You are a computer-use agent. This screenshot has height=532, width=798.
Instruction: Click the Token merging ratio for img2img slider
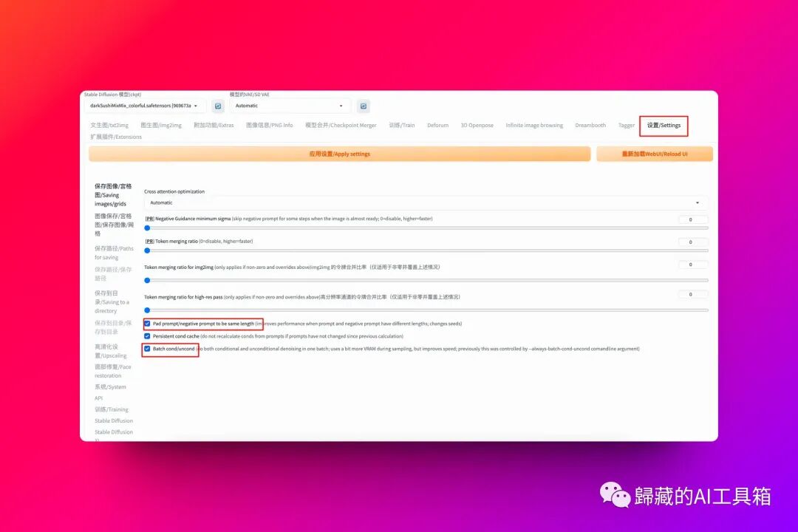click(x=426, y=281)
